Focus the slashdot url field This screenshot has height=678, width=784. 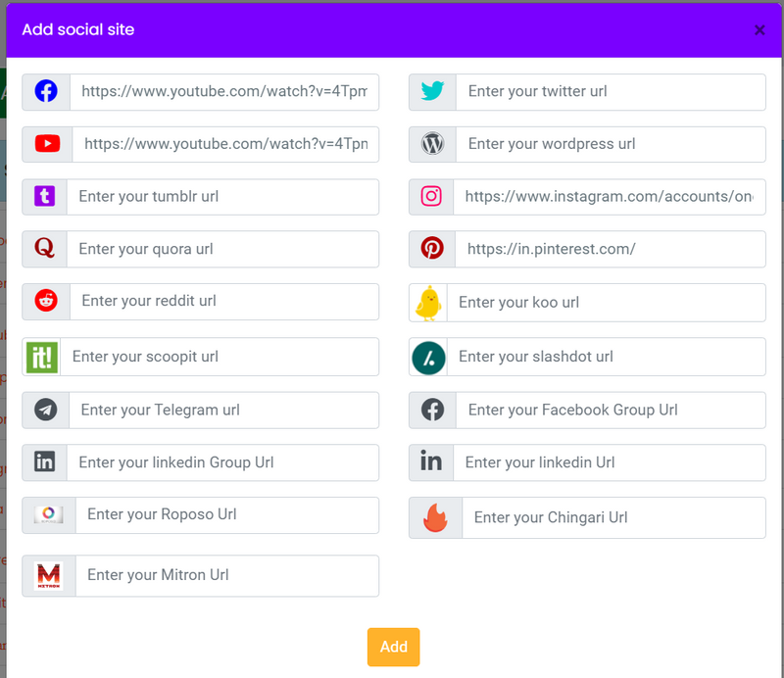tap(607, 357)
